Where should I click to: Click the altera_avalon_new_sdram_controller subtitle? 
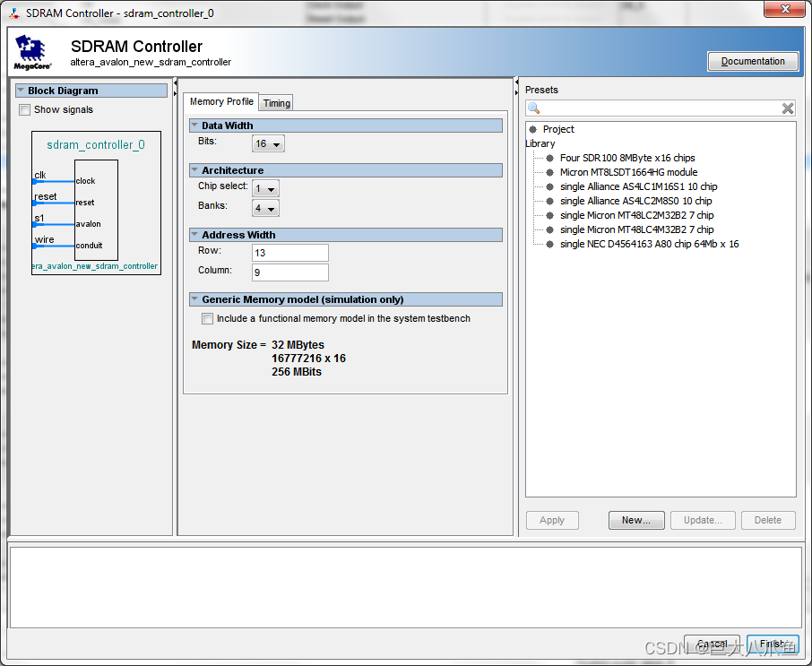(151, 62)
